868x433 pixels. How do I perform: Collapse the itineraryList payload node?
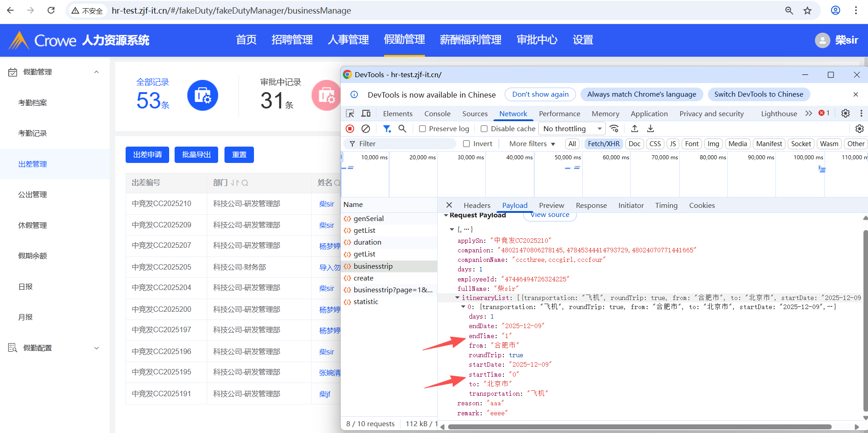(x=457, y=298)
